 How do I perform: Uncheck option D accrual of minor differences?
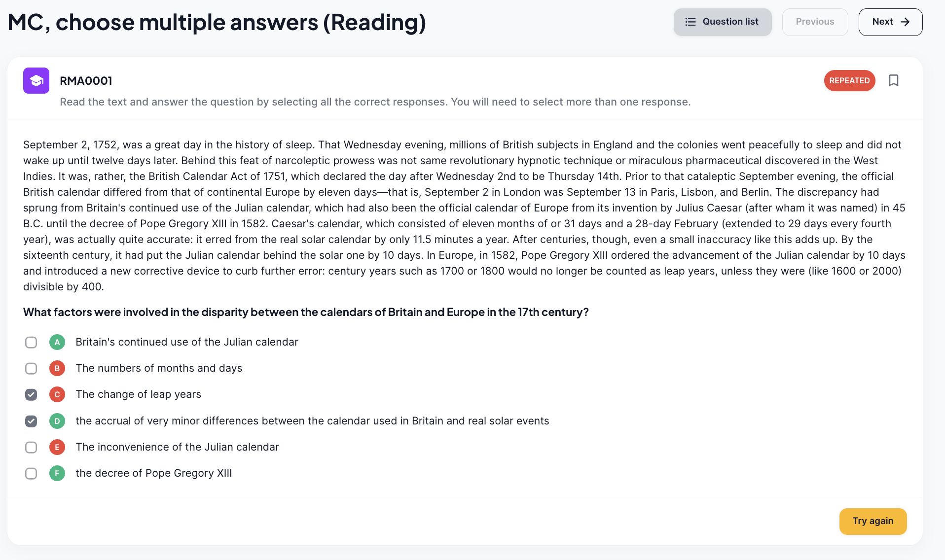coord(31,421)
